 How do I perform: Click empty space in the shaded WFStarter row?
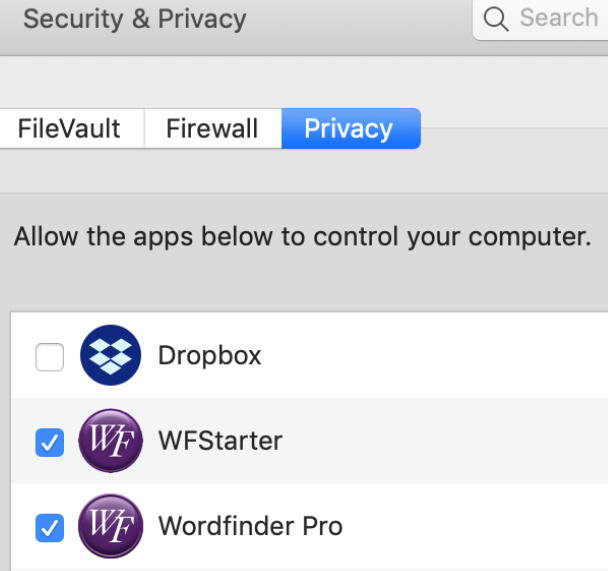point(446,441)
